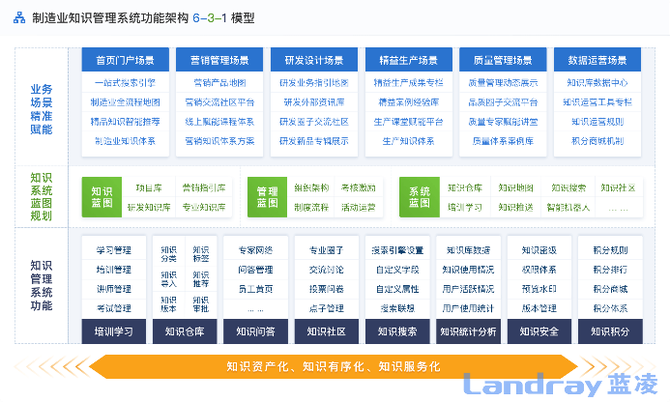Open the dark 知识仓库 footer tab
The height and width of the screenshot is (402, 670).
185,331
